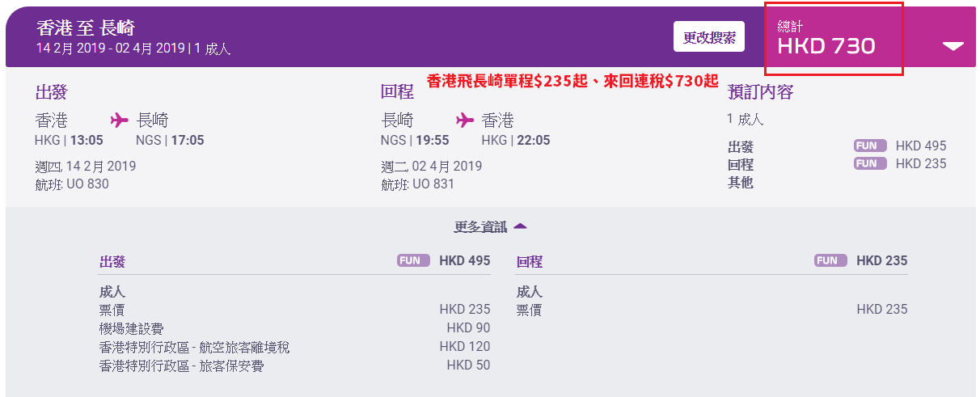The width and height of the screenshot is (980, 397).
Task: Click the 預訂內容 heading
Action: (760, 91)
